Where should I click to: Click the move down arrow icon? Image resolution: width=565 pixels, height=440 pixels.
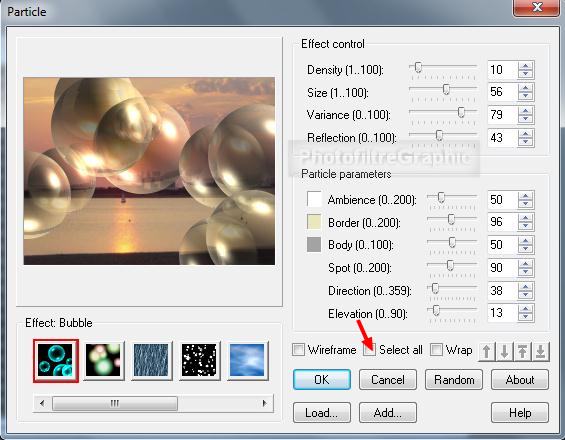(505, 351)
